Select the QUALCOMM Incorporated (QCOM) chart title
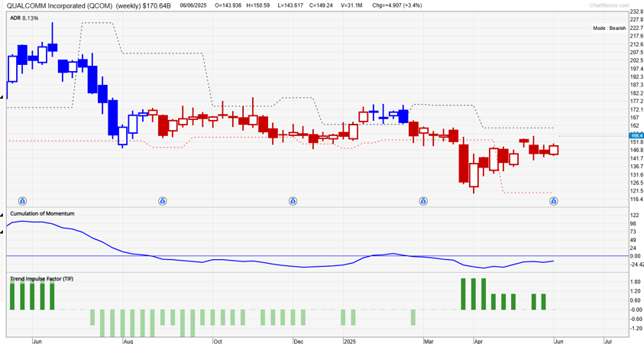The image size is (644, 344). [x=60, y=6]
